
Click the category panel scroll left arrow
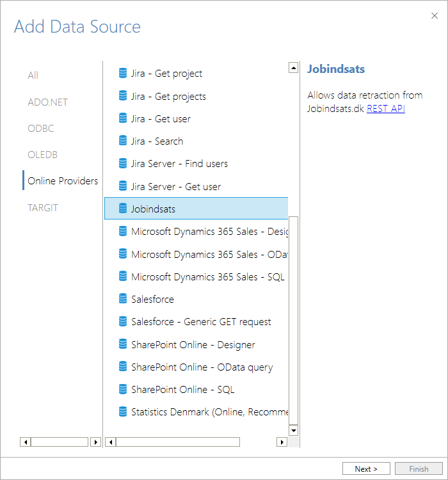26,442
